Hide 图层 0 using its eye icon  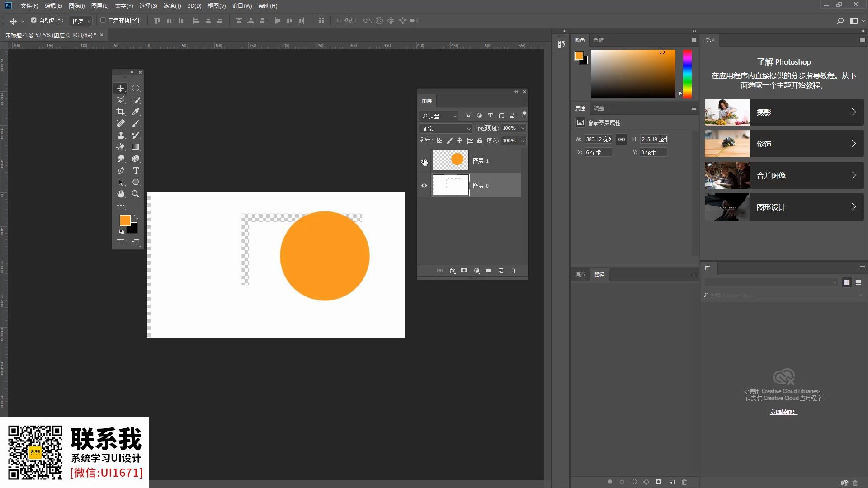pos(424,185)
